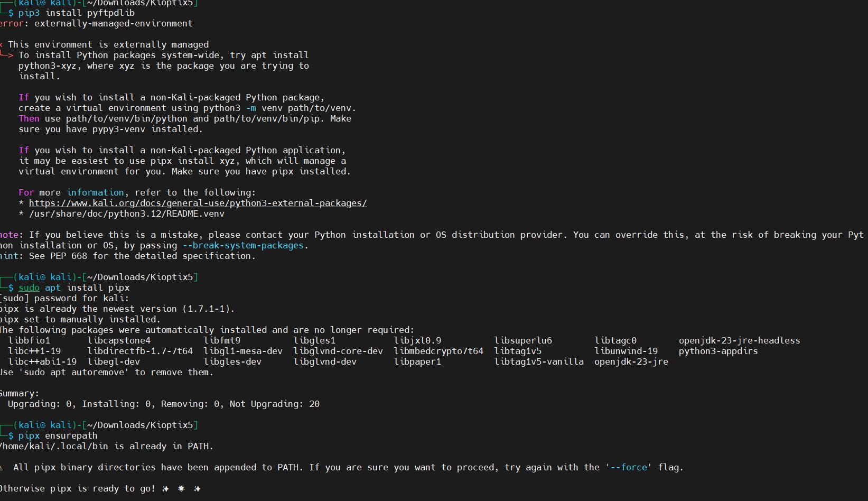This screenshot has width=868, height=501.
Task: Click "pipx set to manually installed." line
Action: (80, 319)
